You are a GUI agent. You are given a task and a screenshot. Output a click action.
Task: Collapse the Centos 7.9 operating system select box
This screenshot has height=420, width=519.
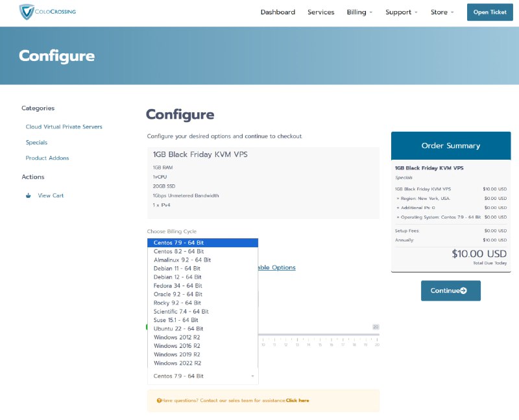point(202,376)
